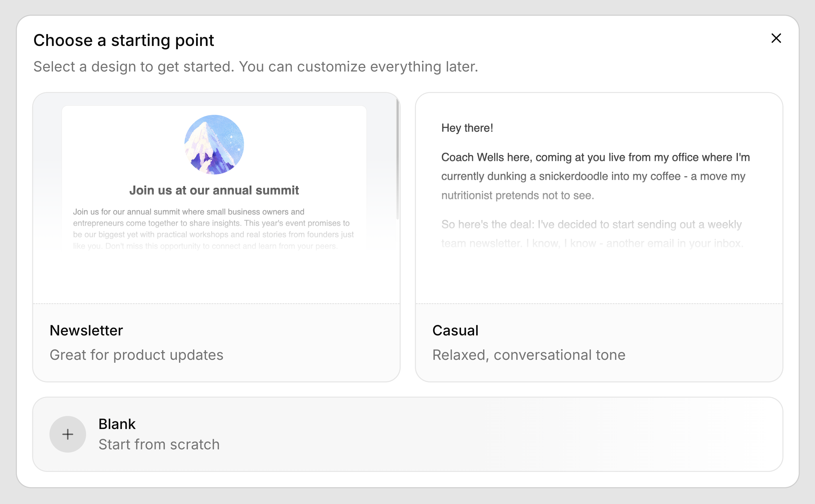Click the plus icon beside Blank

click(x=68, y=434)
